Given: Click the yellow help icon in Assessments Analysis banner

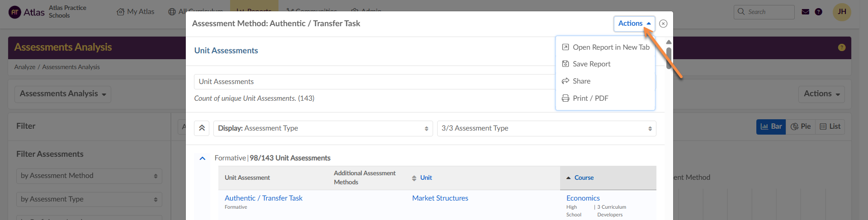Looking at the screenshot, I should (841, 47).
